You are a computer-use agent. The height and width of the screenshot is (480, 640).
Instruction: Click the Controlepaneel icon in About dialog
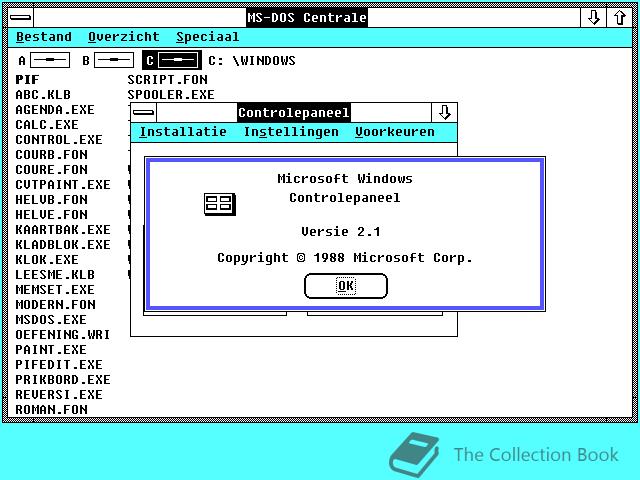point(220,204)
